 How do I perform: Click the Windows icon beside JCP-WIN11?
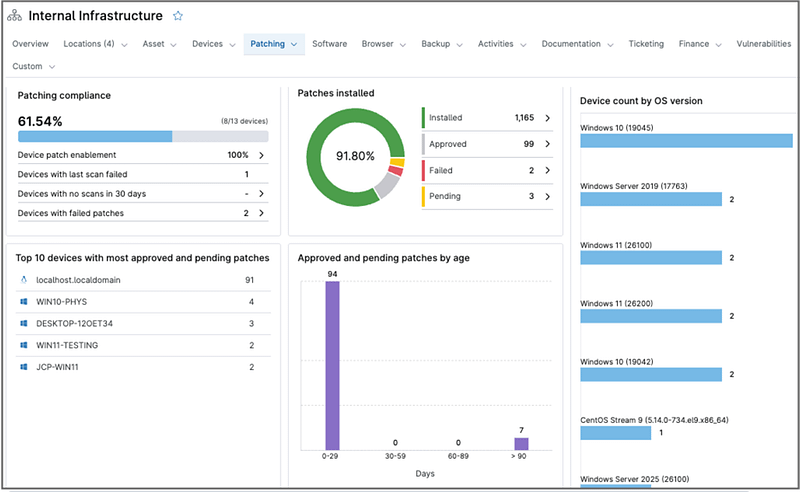[x=23, y=366]
